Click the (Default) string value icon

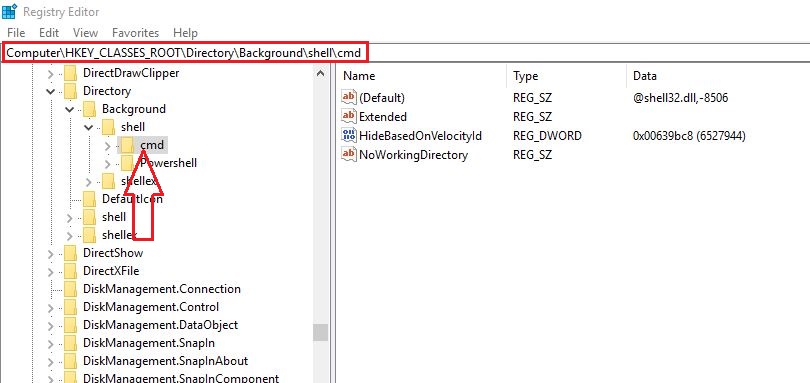click(349, 97)
